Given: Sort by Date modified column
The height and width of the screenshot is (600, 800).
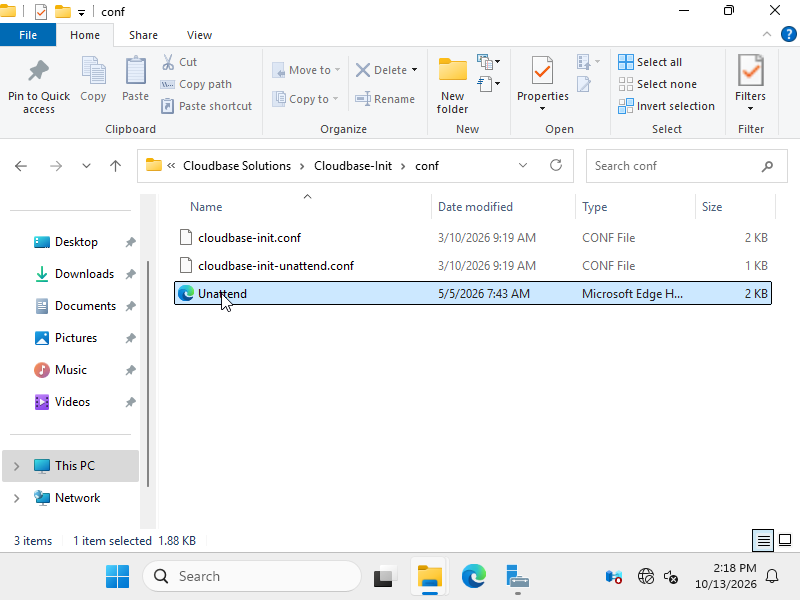Looking at the screenshot, I should (475, 207).
